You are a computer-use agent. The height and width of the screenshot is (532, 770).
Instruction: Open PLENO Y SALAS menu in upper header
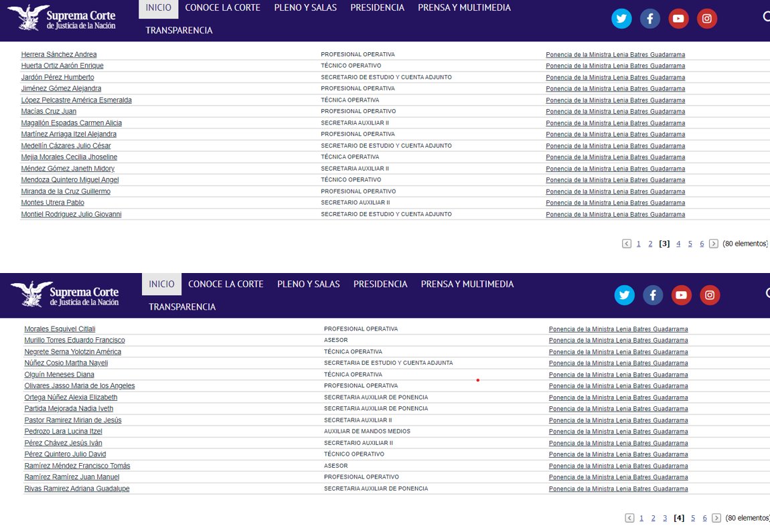click(305, 8)
